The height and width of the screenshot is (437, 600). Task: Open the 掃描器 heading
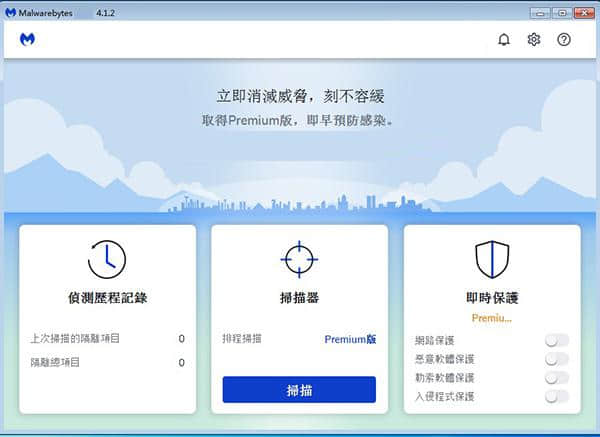pos(299,298)
